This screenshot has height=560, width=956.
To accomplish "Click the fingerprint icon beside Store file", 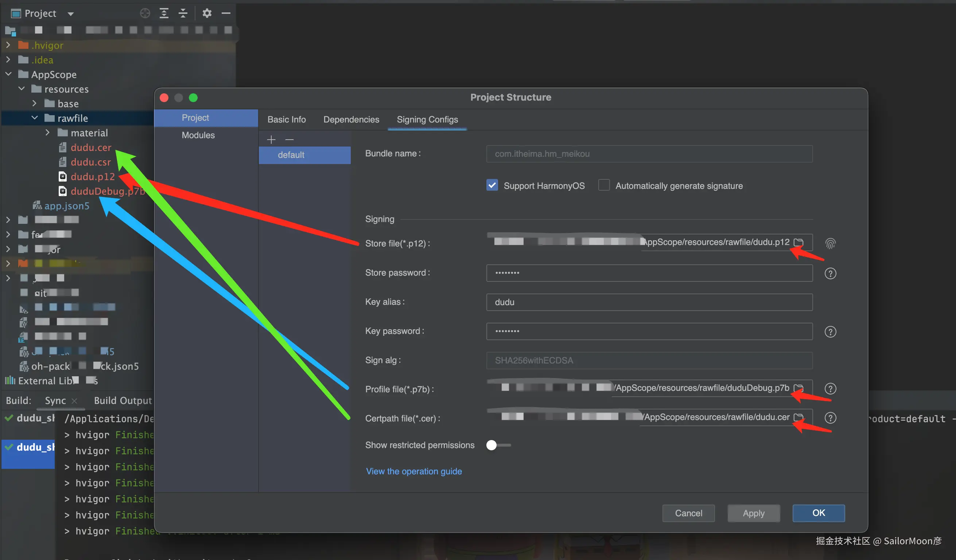I will (x=830, y=243).
